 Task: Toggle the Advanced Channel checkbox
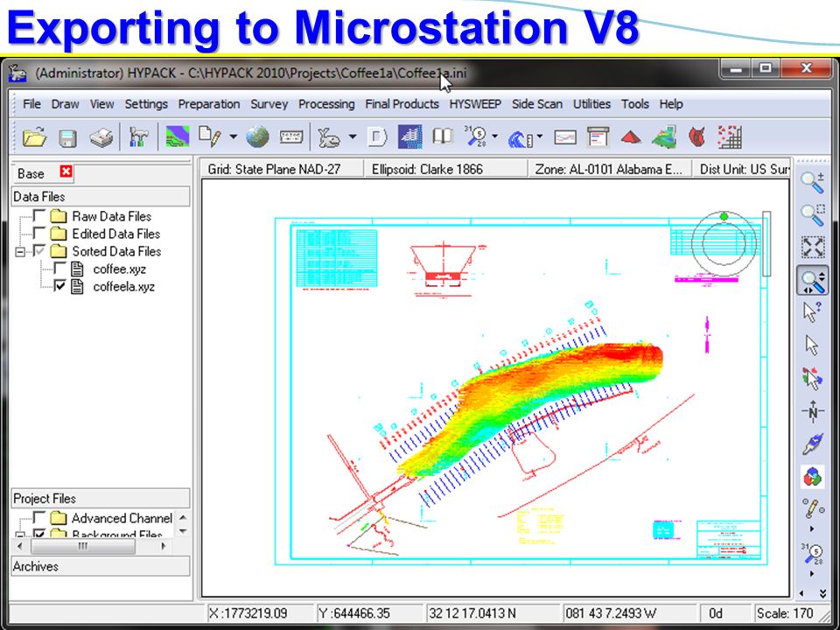(x=38, y=517)
